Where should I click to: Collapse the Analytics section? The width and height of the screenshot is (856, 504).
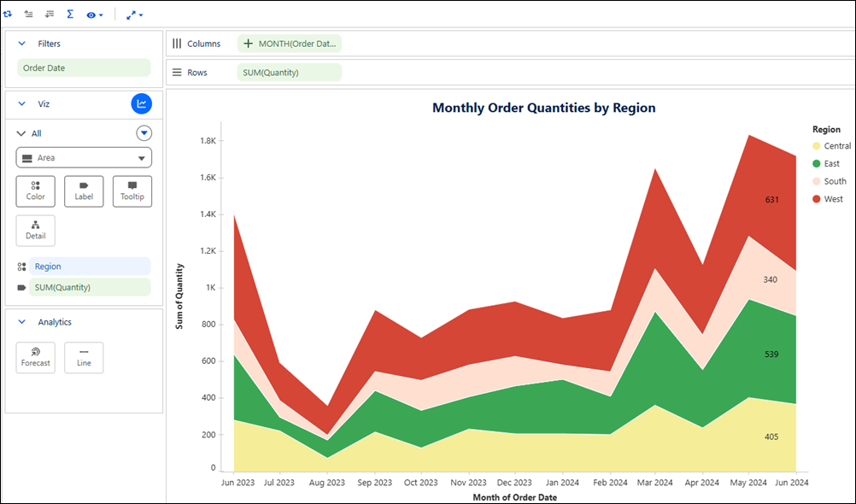tap(22, 322)
